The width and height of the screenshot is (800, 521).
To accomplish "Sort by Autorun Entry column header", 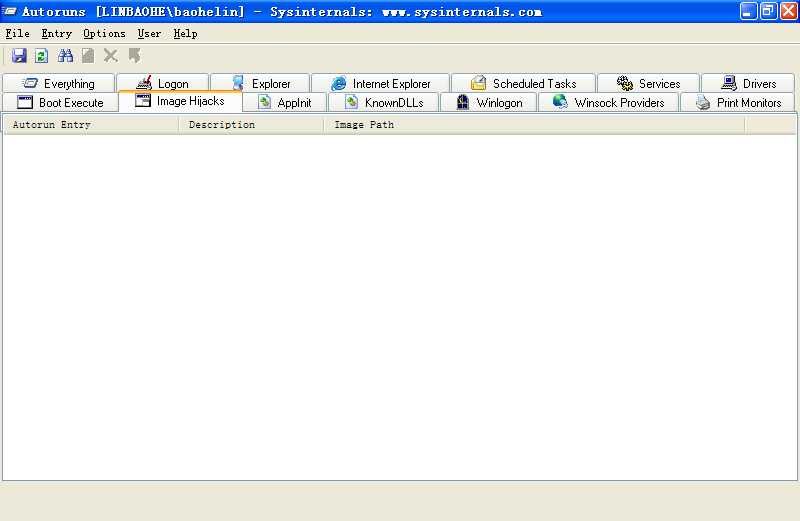I will [x=91, y=125].
